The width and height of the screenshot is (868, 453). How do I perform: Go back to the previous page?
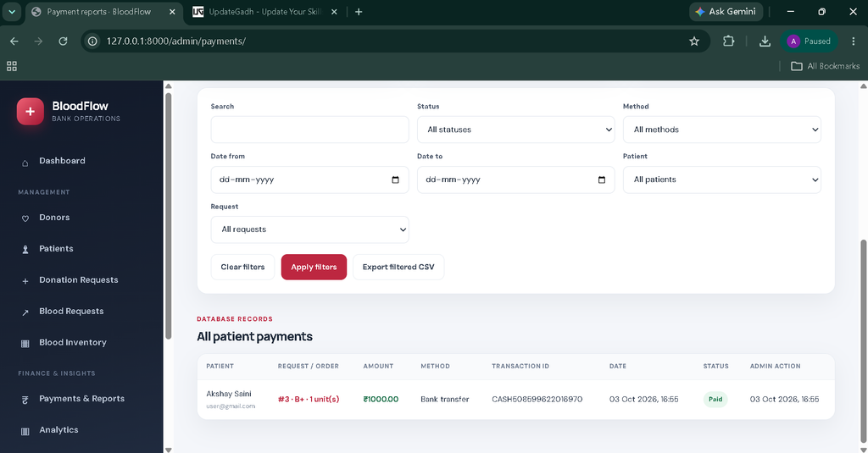coord(14,41)
